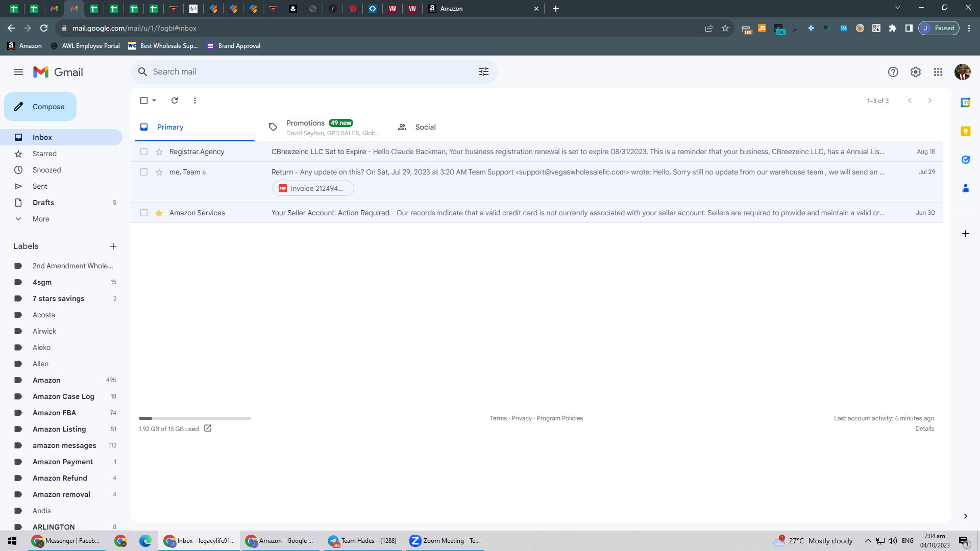Open account activity Details
The width and height of the screenshot is (980, 551).
click(x=924, y=429)
